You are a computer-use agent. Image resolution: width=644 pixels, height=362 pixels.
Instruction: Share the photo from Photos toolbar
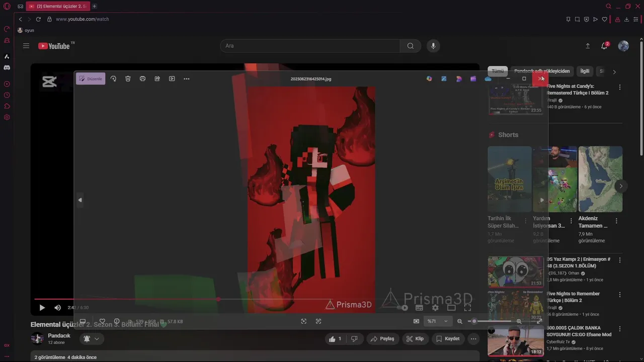coord(157,79)
